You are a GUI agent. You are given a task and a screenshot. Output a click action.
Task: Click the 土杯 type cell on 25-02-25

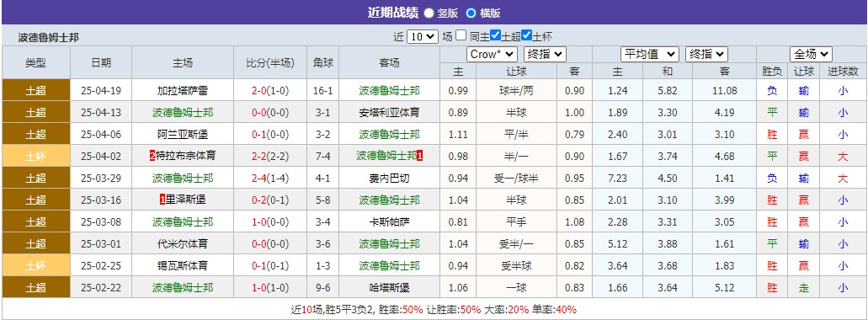click(x=36, y=266)
